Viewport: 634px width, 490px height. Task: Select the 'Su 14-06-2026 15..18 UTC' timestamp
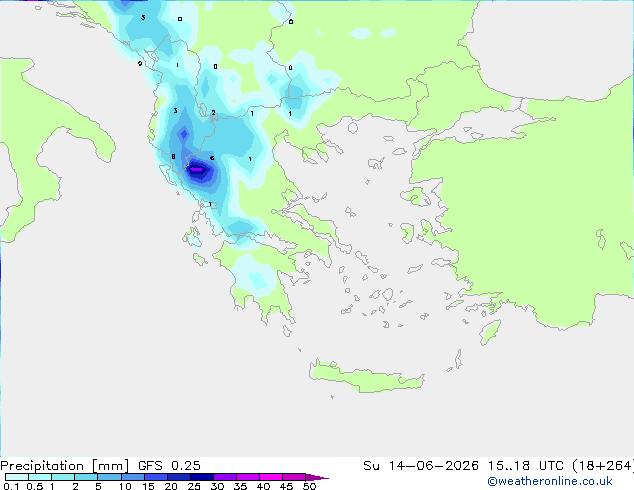[463, 466]
